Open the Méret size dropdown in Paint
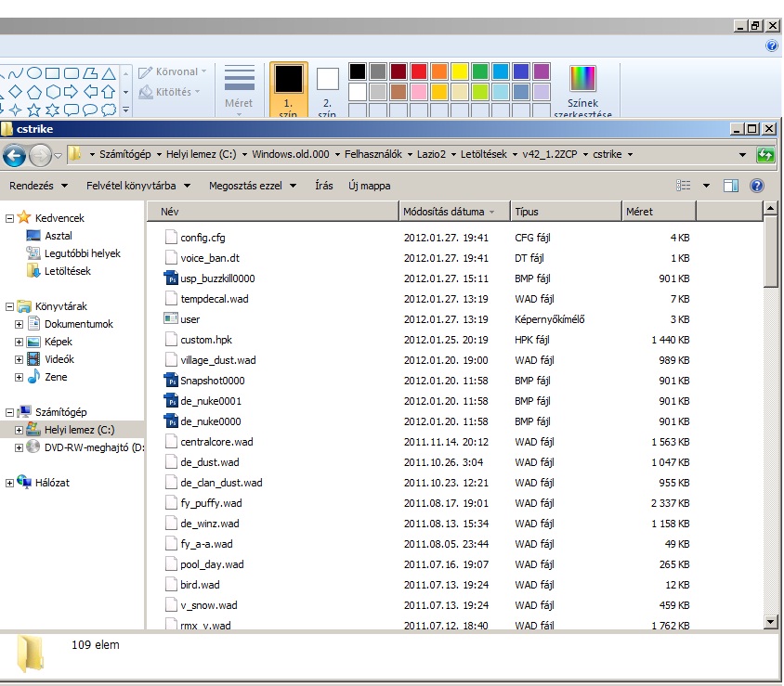784x686 pixels. 239,90
